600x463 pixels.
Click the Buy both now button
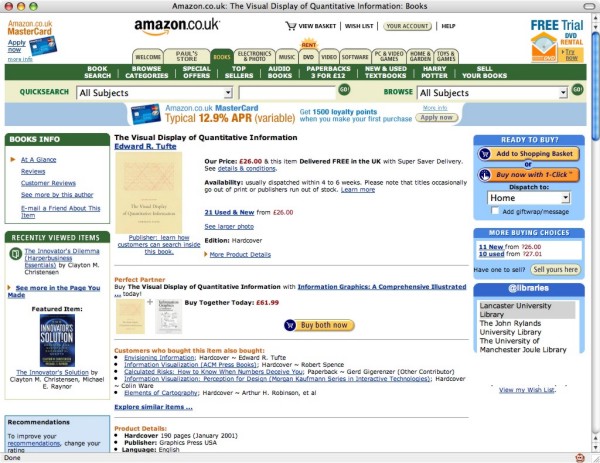click(319, 325)
